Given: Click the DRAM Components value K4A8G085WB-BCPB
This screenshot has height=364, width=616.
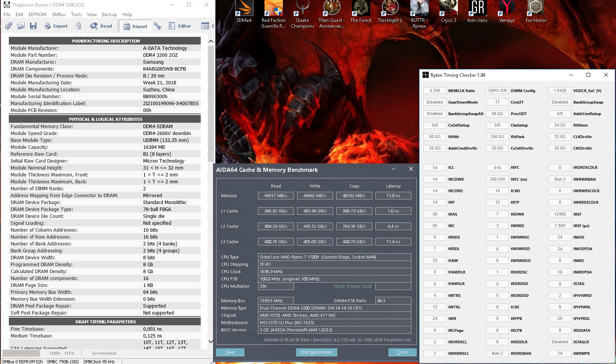Looking at the screenshot, I should [x=165, y=69].
